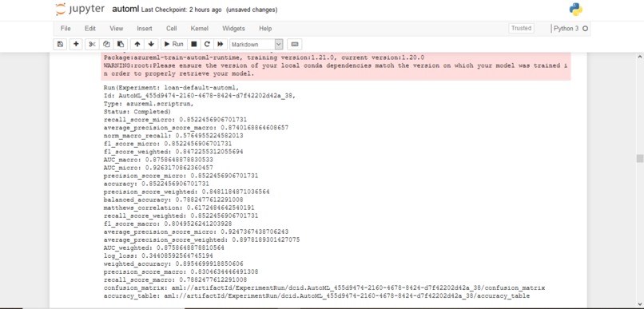
Task: Open the command palette keyboard icon
Action: 295,44
